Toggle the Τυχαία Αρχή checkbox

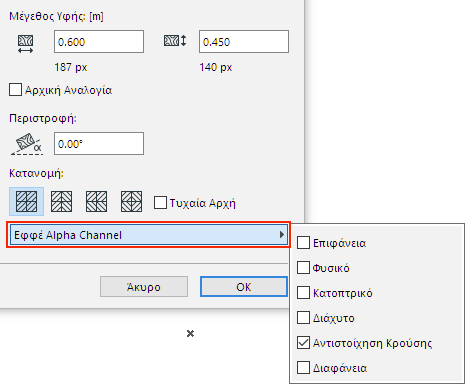tap(160, 203)
